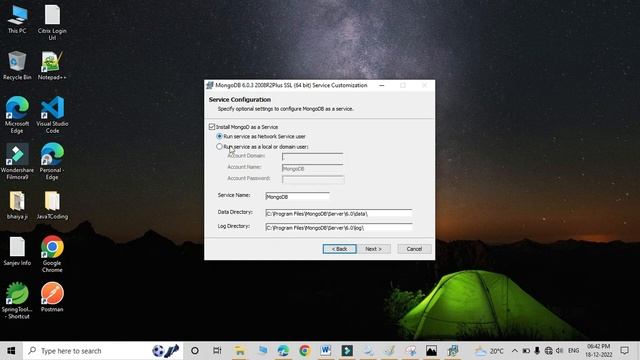The width and height of the screenshot is (640, 360).
Task: Click the Log Directory field
Action: point(338,227)
